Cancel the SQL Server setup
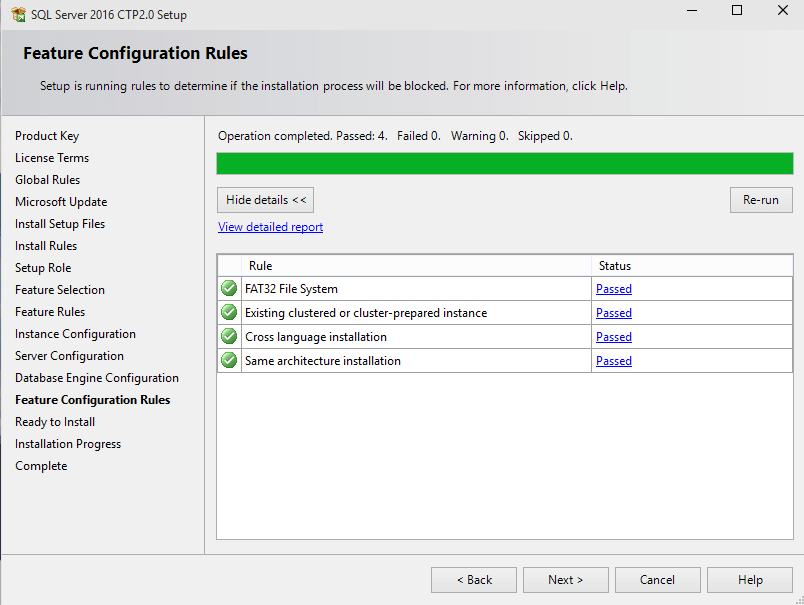This screenshot has width=804, height=605. tap(657, 580)
